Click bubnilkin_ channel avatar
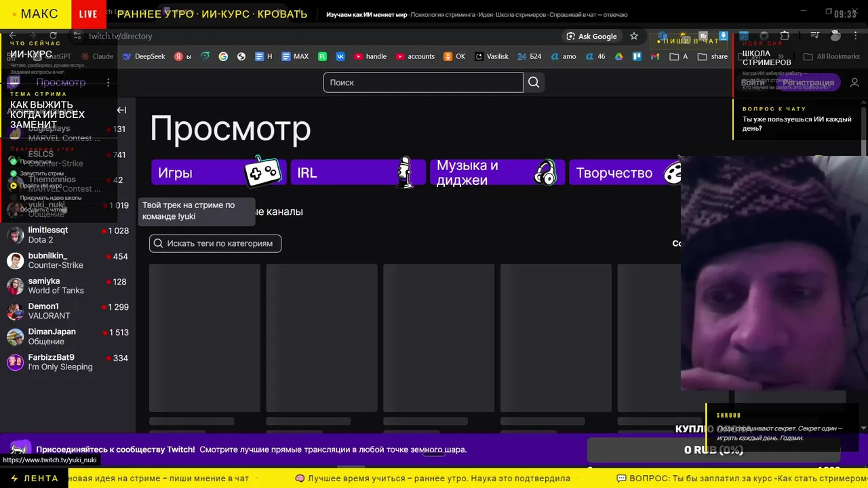Screen dimensions: 868x488 click(x=15, y=260)
